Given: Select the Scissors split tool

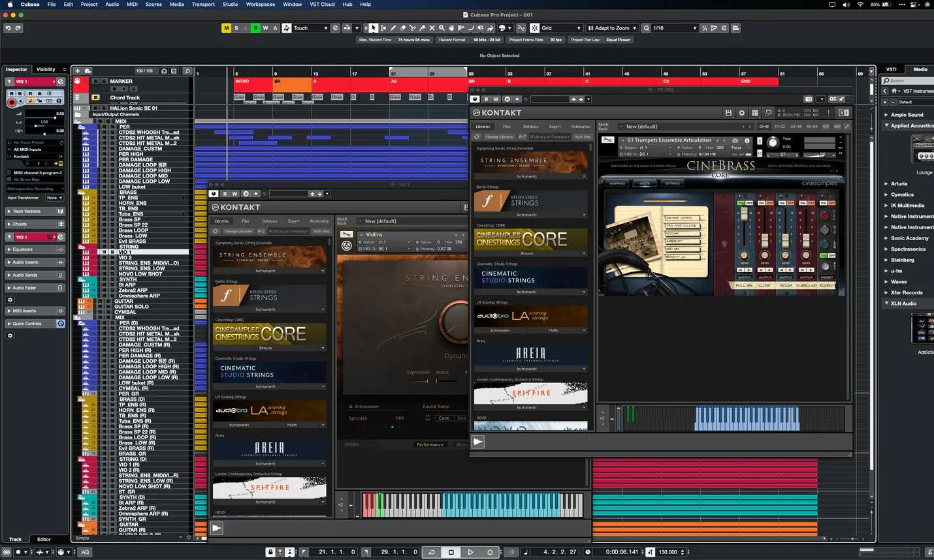Looking at the screenshot, I should (x=412, y=28).
